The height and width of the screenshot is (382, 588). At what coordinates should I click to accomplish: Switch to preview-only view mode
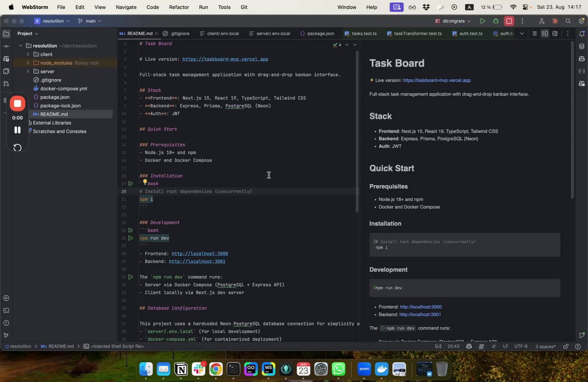(555, 34)
